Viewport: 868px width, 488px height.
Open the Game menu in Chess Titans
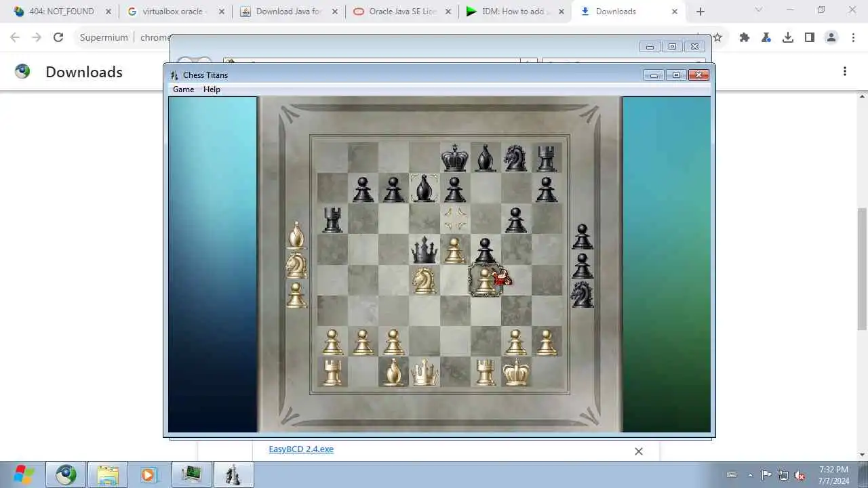pos(183,89)
